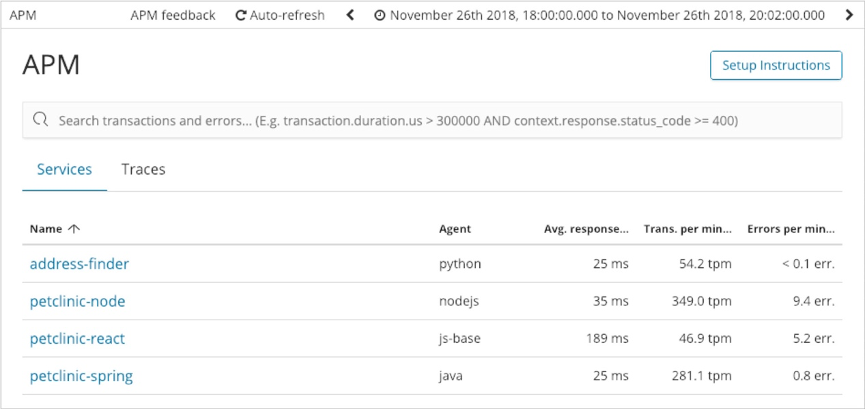Click the Auto-refresh icon
Image resolution: width=866 pixels, height=410 pixels.
241,15
